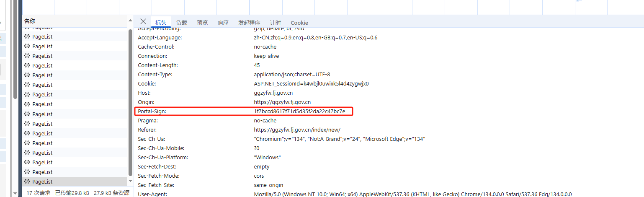Click the Content-Length value 45
644x197 pixels.
tap(257, 65)
